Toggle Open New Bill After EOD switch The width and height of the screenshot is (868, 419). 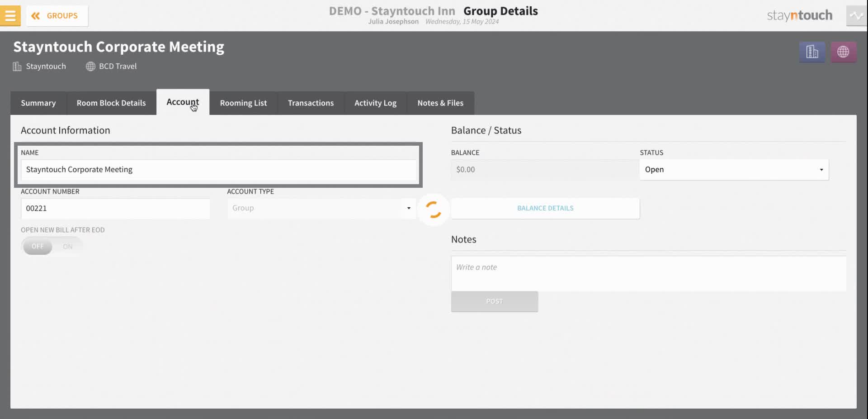tap(52, 247)
